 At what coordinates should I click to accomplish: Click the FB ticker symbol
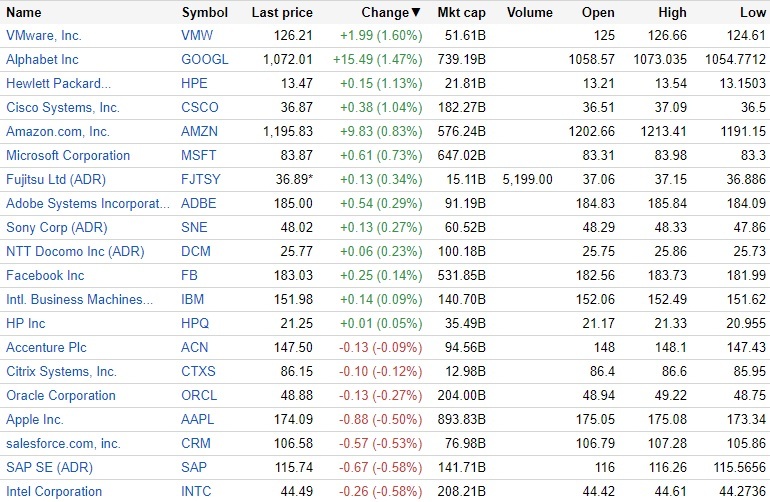pyautogui.click(x=190, y=275)
